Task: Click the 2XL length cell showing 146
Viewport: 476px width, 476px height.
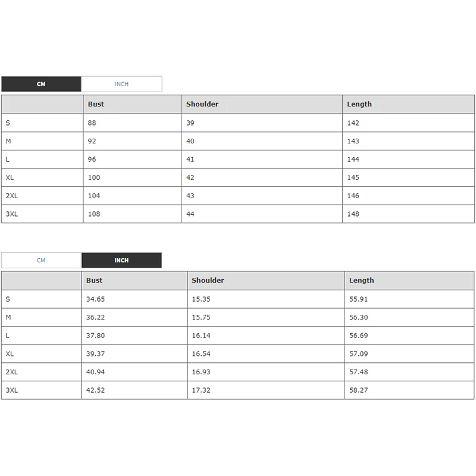Action: [x=353, y=196]
